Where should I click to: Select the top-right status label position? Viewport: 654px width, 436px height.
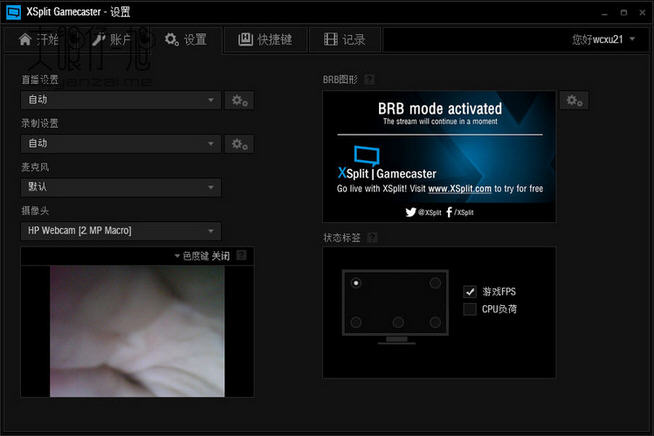point(435,284)
